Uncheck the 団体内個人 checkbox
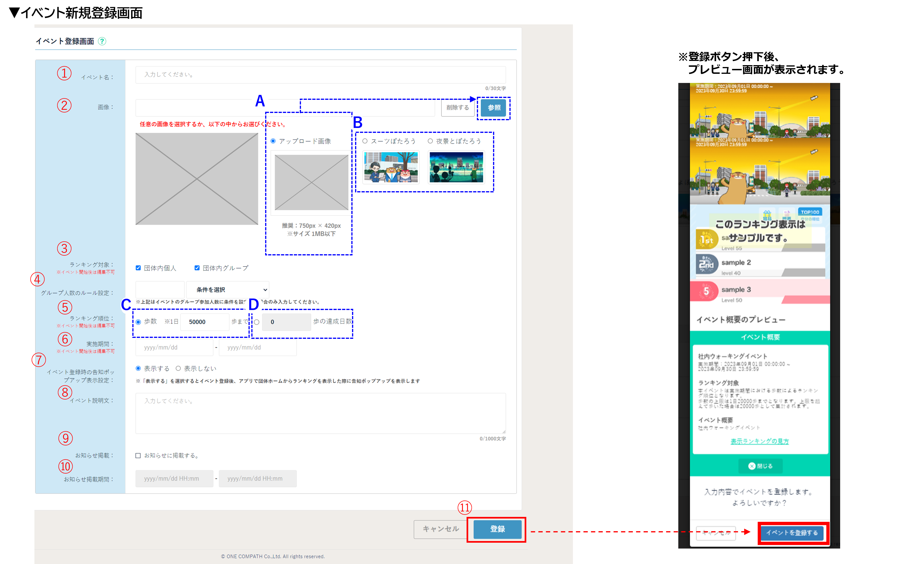 138,268
